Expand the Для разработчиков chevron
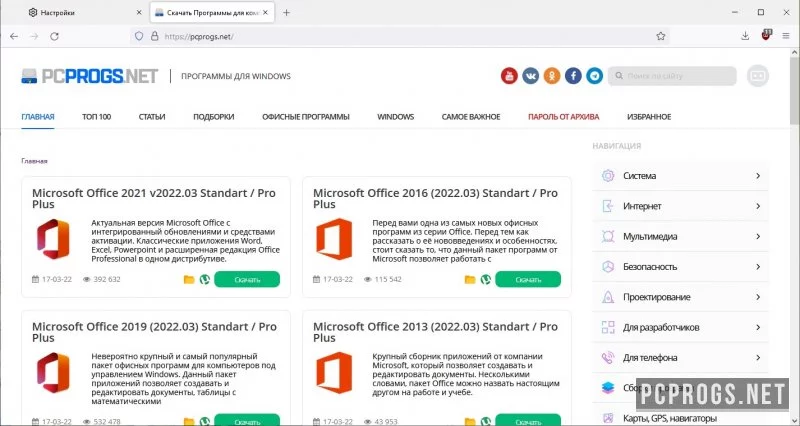Viewport: 800px width, 426px height. 758,327
